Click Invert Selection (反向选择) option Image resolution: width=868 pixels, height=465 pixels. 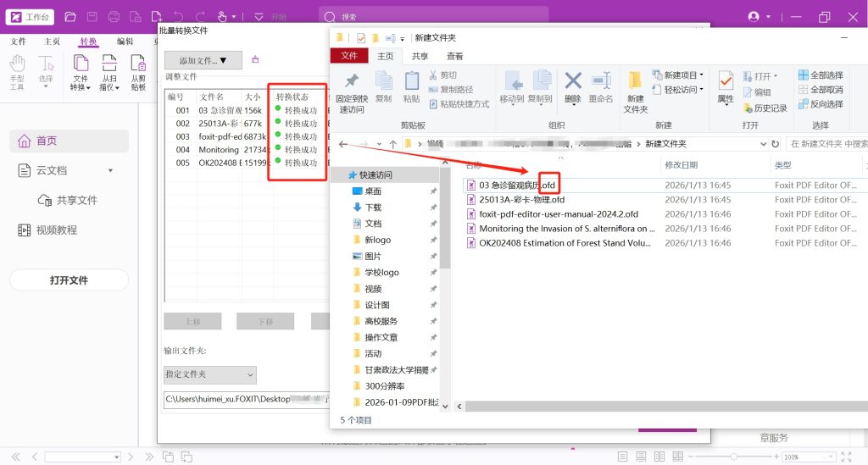pos(821,104)
